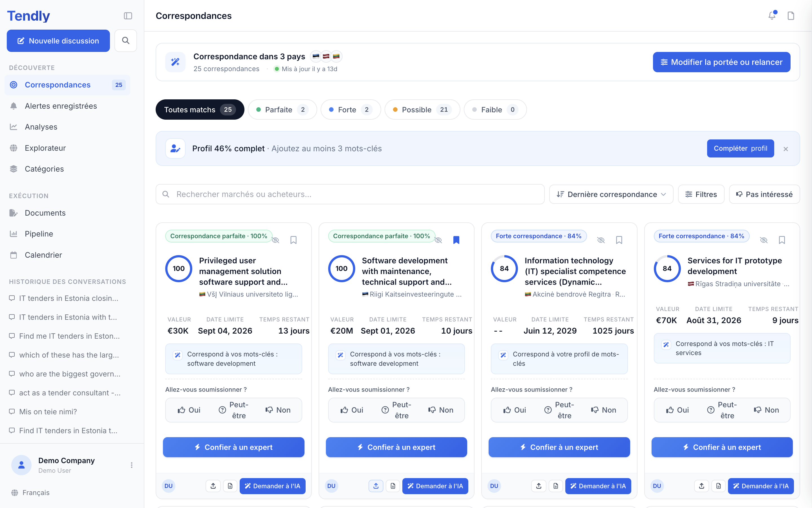
Task: Click the 100 score ring on Privileged user card
Action: pos(178,268)
